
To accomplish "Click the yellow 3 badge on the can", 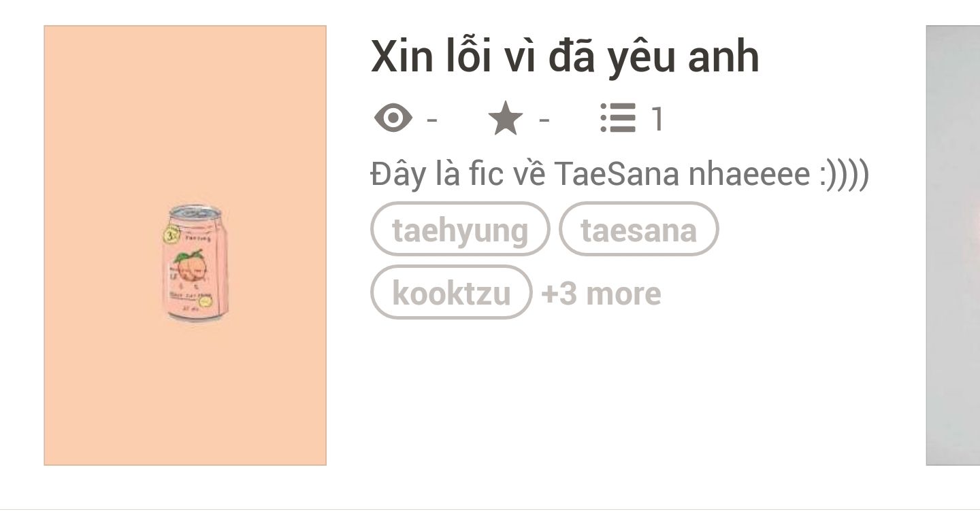I will coord(171,235).
